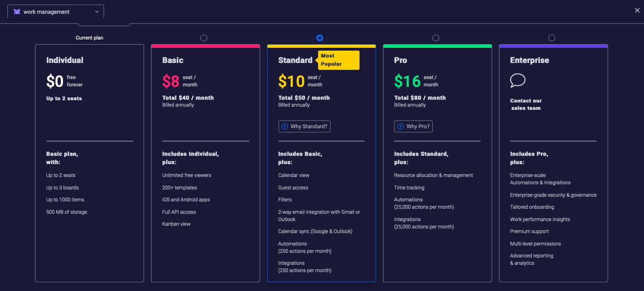Click the Why Pro? button

[x=413, y=126]
